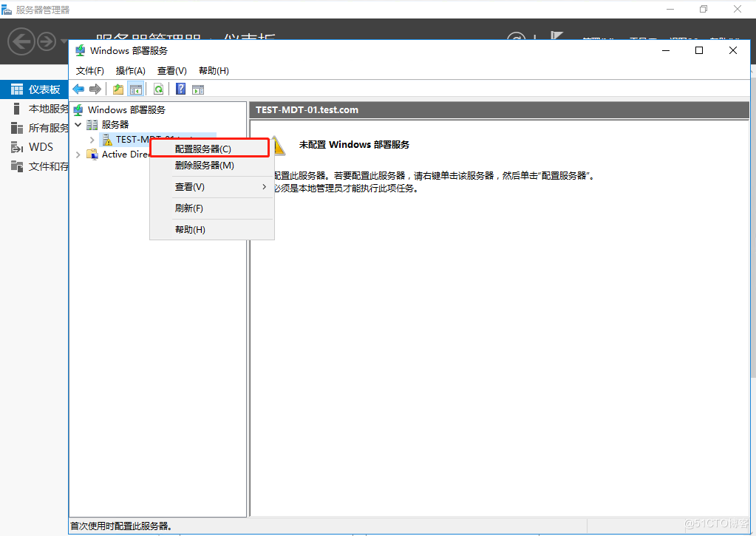Maximize the Windows 部署服务 window
The width and height of the screenshot is (756, 536).
point(698,51)
